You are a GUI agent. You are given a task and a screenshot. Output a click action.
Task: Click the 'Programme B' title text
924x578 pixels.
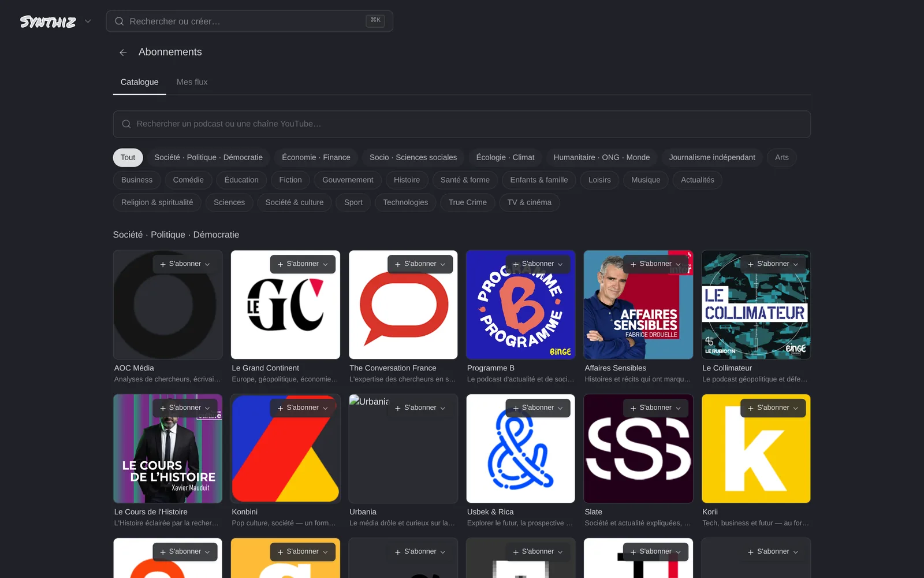(x=490, y=368)
